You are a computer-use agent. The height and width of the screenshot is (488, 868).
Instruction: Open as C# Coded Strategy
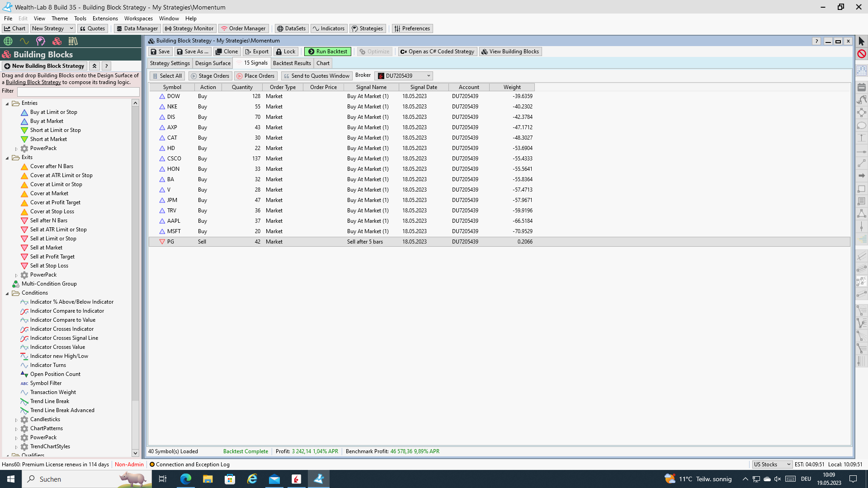[437, 52]
